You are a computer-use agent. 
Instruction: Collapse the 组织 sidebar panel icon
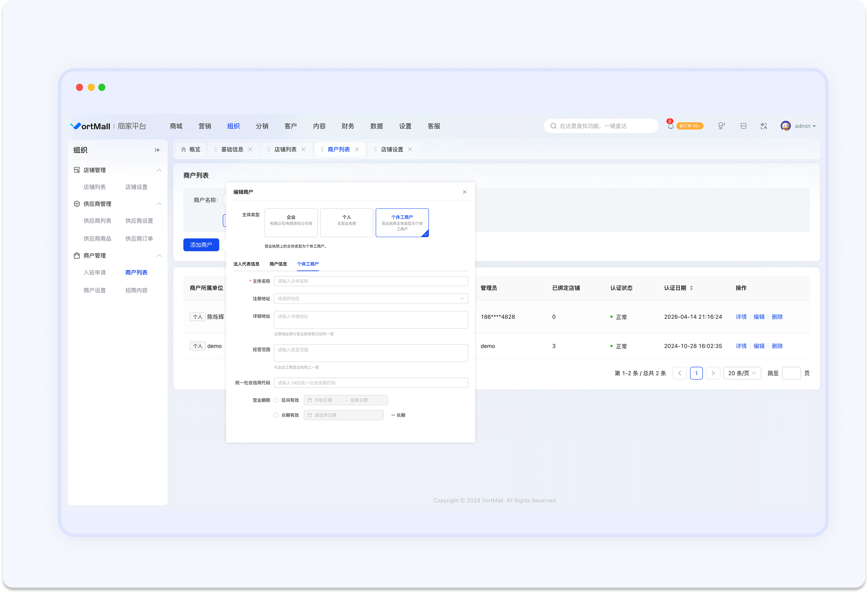tap(158, 150)
